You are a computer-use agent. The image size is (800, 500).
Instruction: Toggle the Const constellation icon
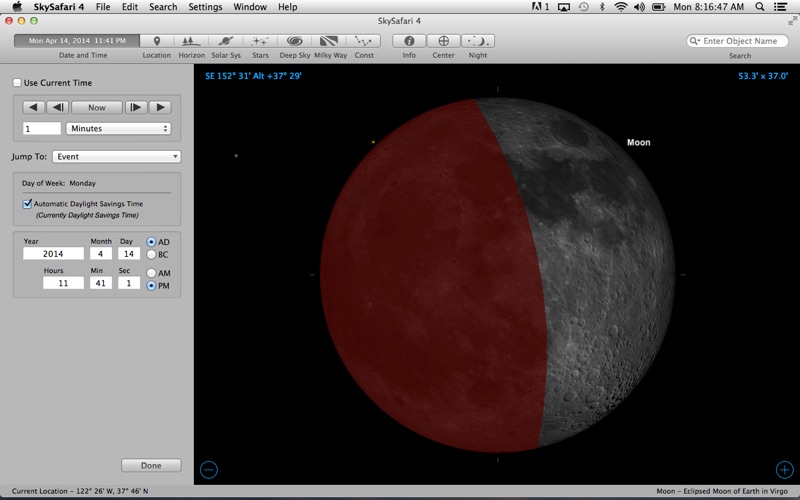pos(364,41)
